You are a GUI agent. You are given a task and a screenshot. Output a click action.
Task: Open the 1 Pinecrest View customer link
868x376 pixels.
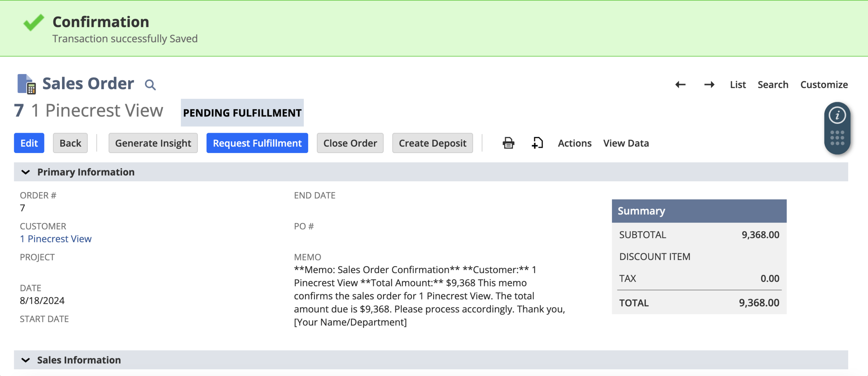tap(56, 239)
